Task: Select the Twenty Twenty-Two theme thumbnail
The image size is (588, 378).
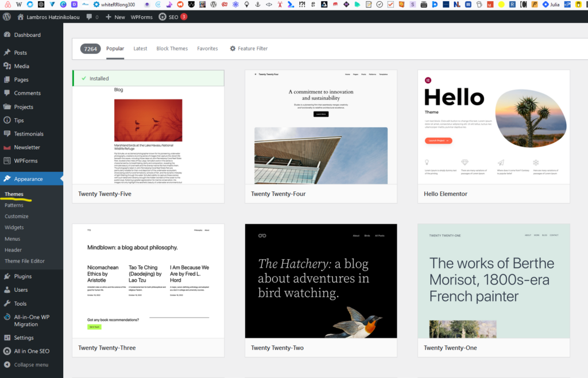Action: [321, 281]
